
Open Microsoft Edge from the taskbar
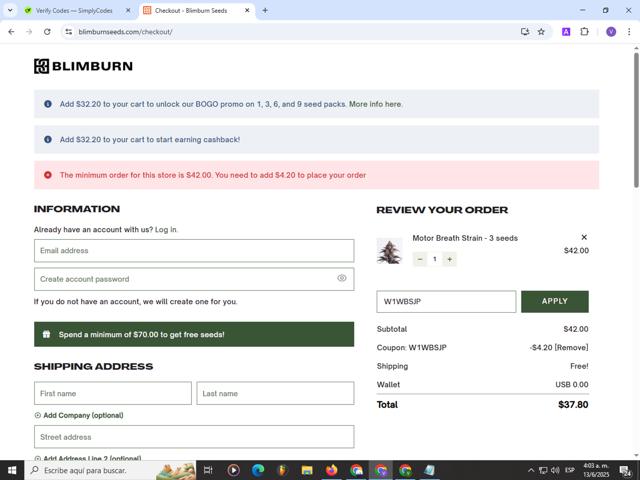click(x=258, y=470)
